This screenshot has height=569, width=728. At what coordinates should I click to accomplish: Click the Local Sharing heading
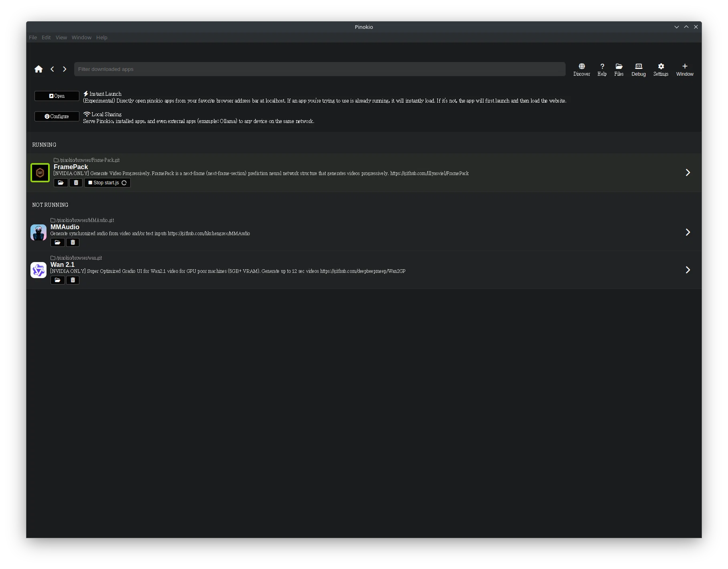(106, 115)
